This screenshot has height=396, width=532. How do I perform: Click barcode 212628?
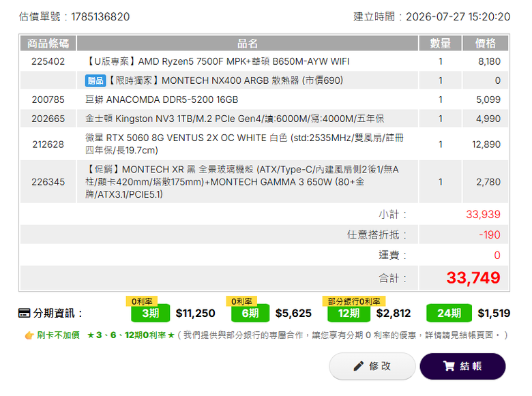(48, 144)
